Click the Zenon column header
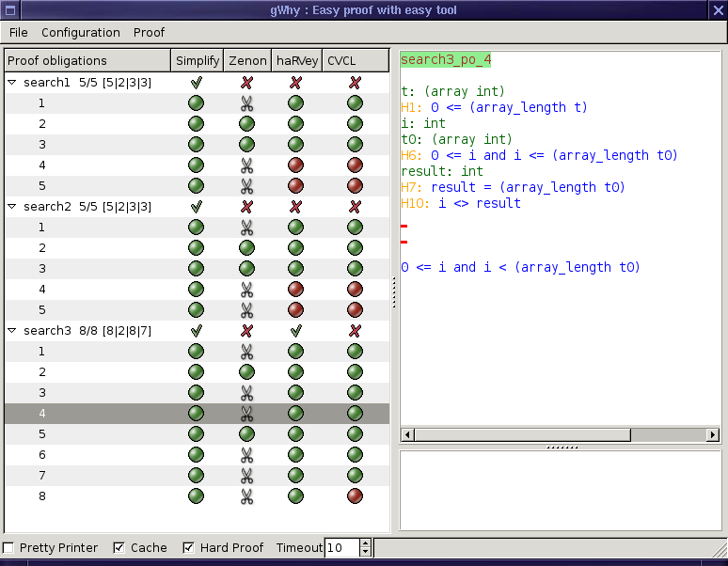Viewport: 728px width, 566px height. click(x=247, y=61)
